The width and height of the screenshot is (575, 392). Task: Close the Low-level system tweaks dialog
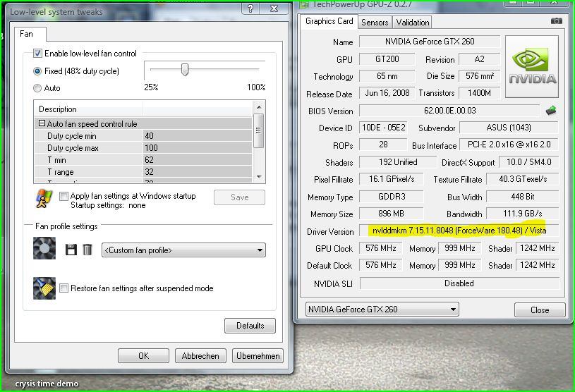[274, 8]
